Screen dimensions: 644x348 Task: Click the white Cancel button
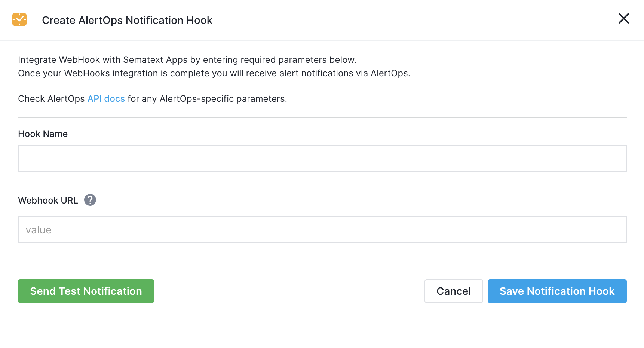pyautogui.click(x=454, y=291)
